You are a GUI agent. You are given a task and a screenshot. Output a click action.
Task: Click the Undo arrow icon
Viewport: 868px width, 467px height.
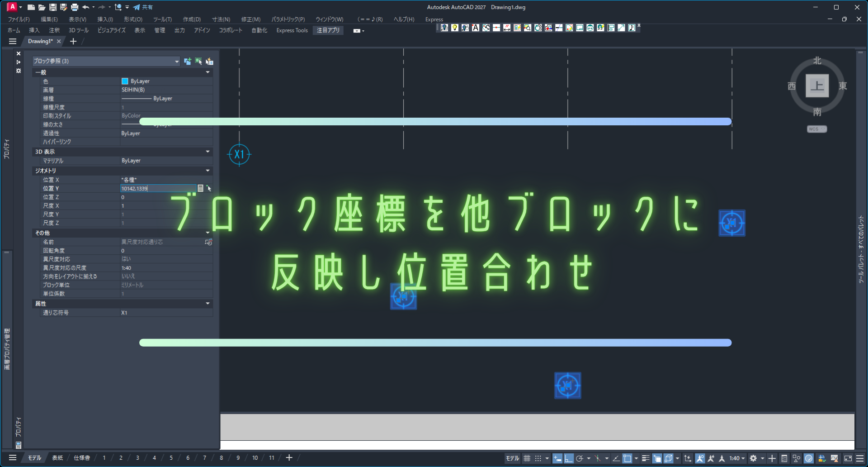pos(85,7)
